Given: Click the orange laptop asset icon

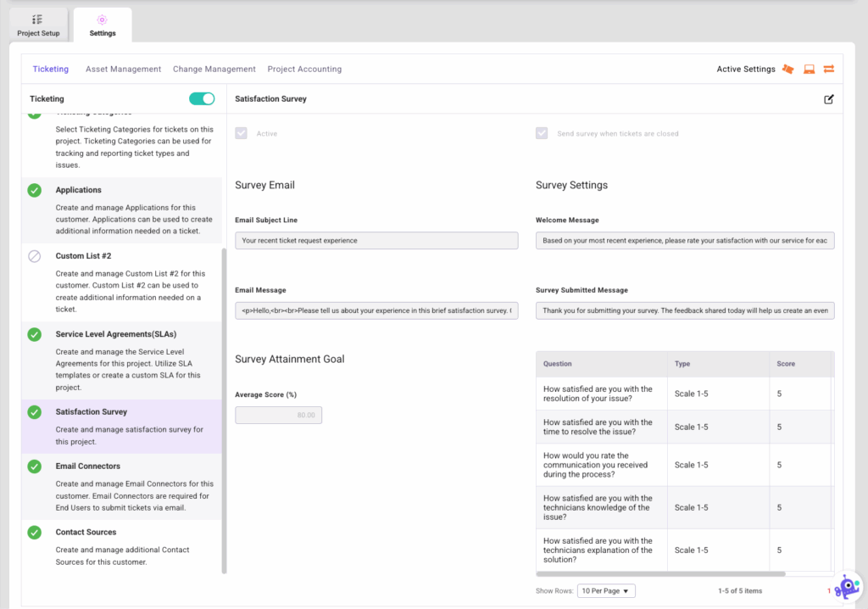Looking at the screenshot, I should click(809, 69).
